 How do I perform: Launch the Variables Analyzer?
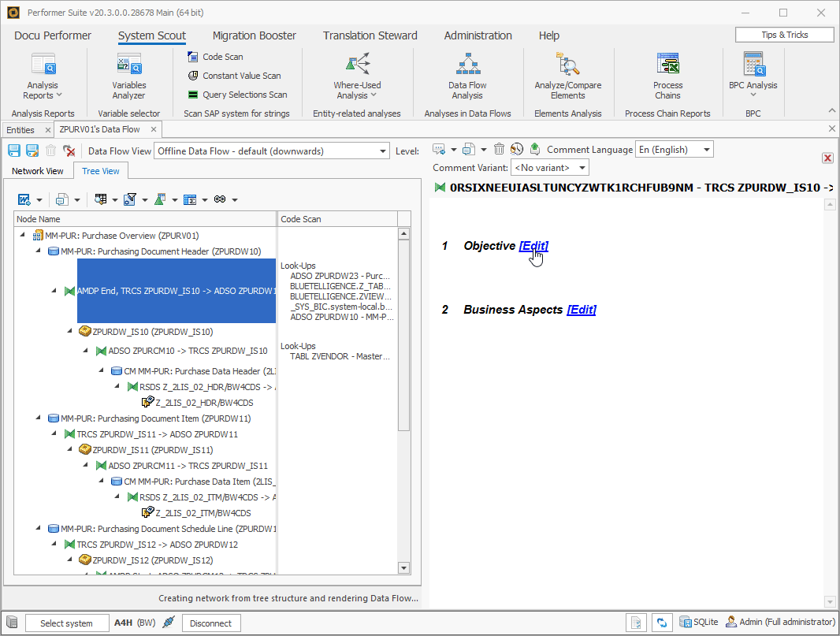pyautogui.click(x=128, y=75)
